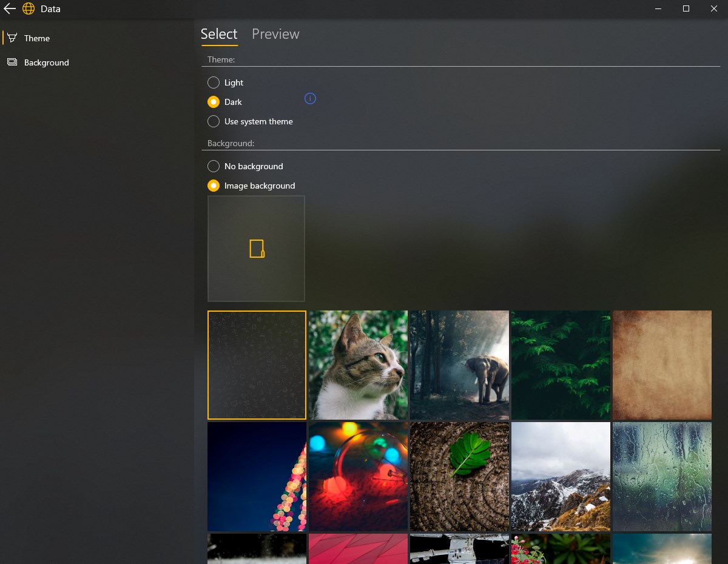Click the Theme brush icon in sidebar

pyautogui.click(x=12, y=38)
